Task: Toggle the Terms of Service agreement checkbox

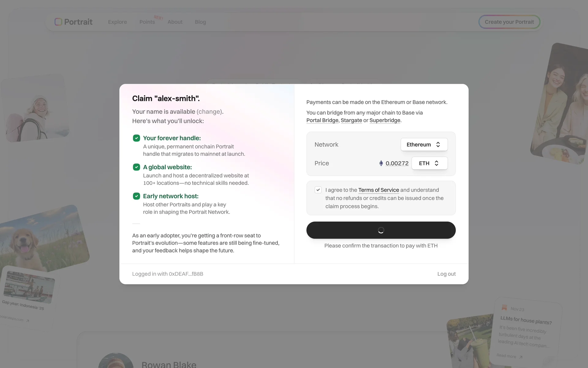Action: click(x=318, y=190)
